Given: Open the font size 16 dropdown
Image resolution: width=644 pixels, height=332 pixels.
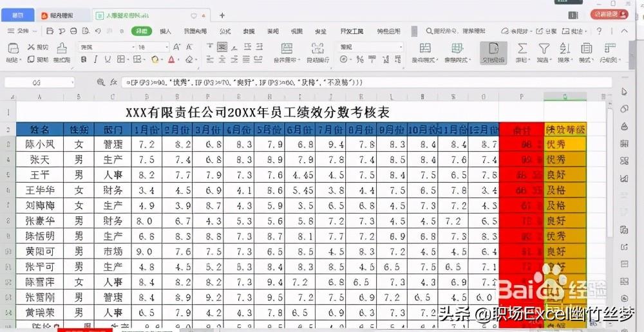Looking at the screenshot, I should [x=166, y=48].
